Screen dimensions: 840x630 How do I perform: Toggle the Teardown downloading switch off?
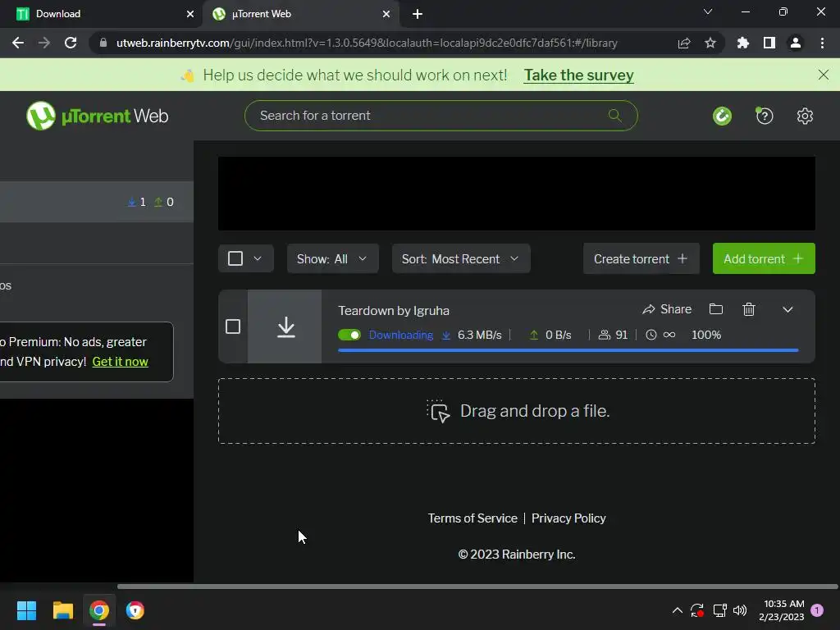tap(349, 335)
